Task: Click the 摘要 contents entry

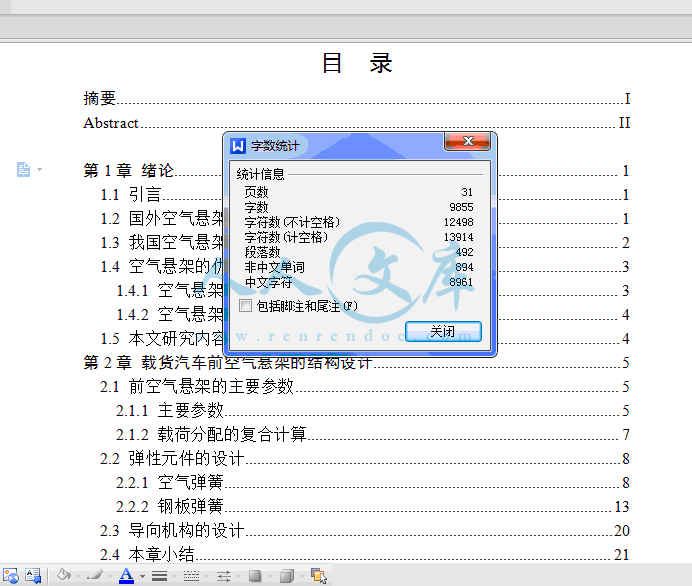Action: [357, 98]
